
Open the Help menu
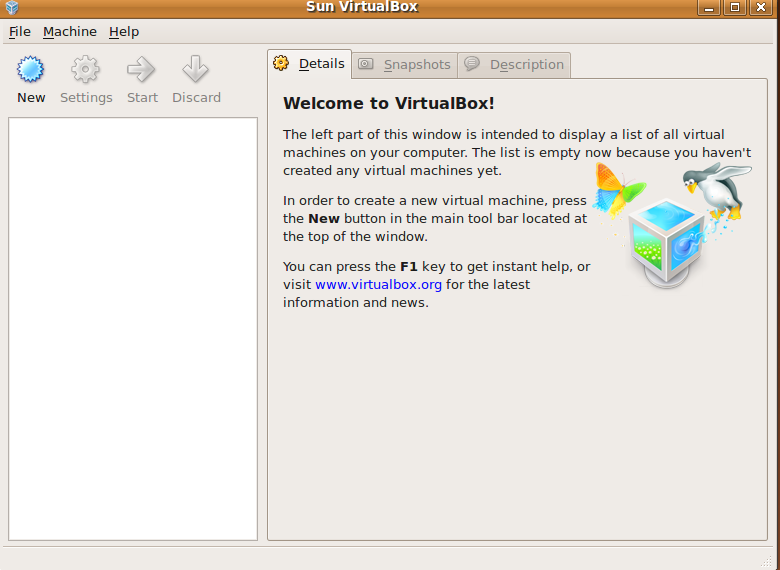click(x=124, y=32)
